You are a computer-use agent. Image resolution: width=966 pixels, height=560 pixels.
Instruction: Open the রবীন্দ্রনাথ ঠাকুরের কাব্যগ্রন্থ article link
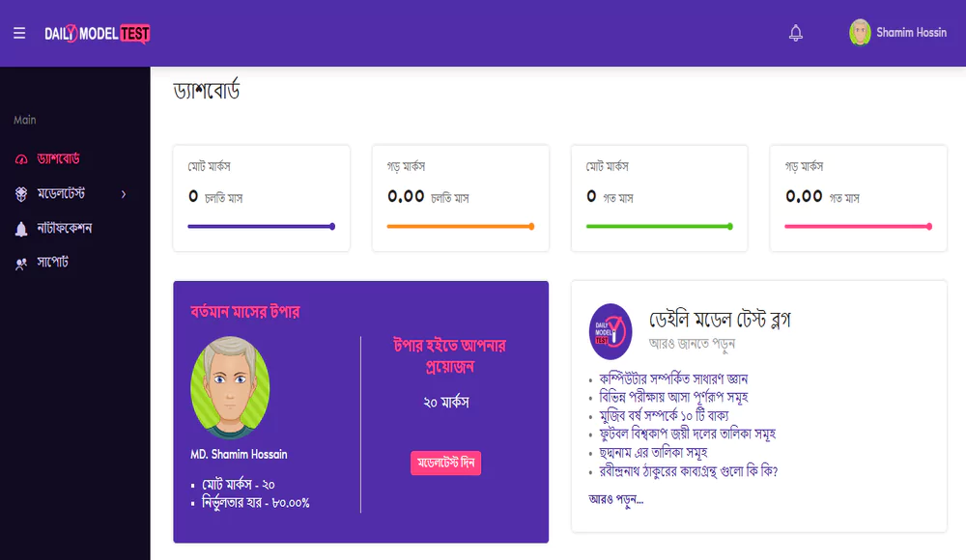688,471
